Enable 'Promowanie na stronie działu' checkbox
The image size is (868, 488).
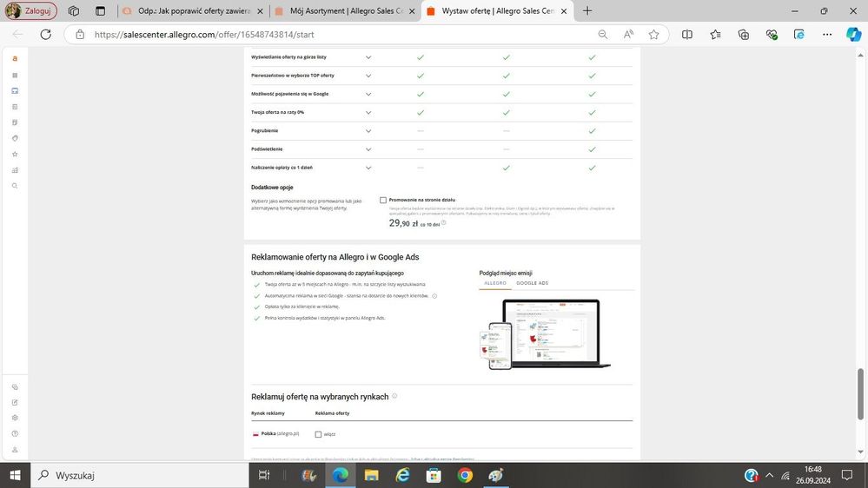(383, 200)
